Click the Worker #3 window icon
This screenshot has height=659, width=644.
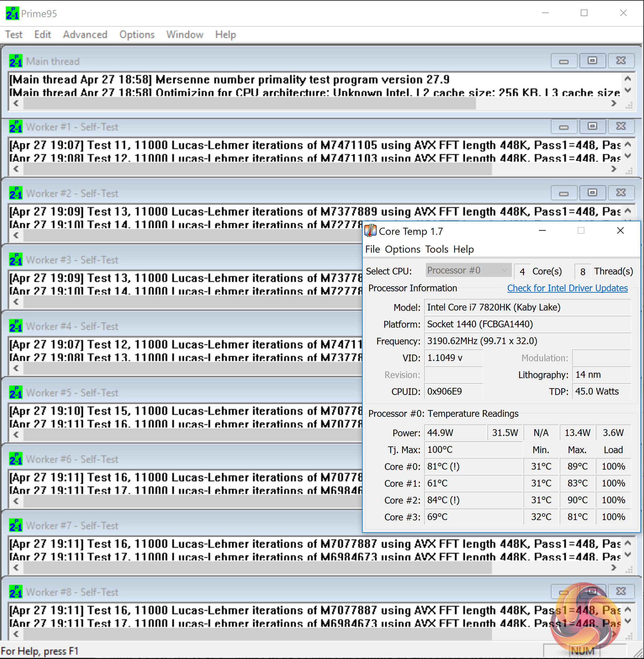[15, 260]
